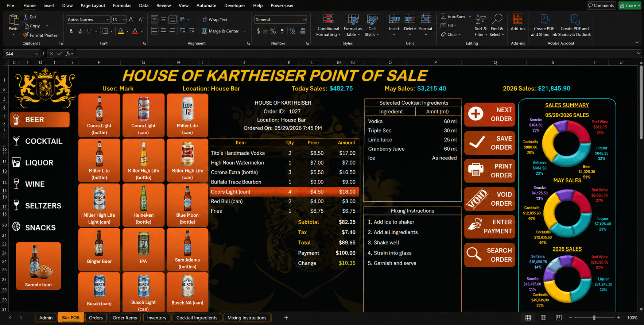Toggle Wrap Text
Screen dimensions: 644x325
point(215,20)
